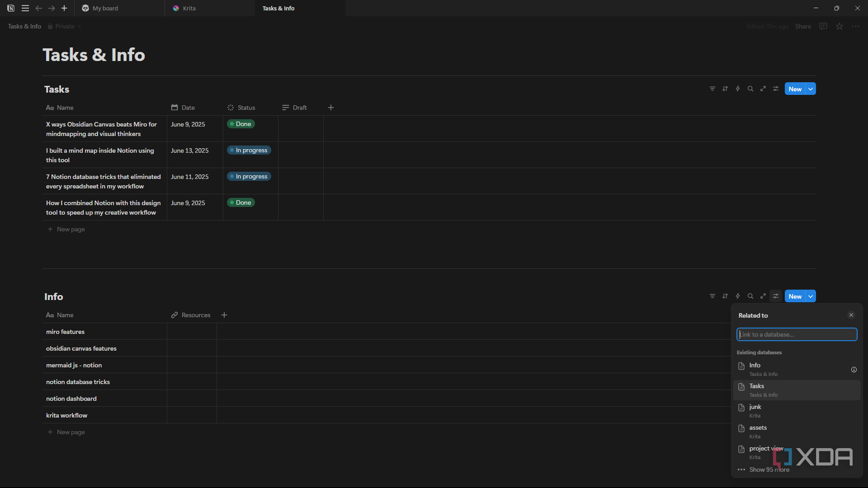Add New page row under Info table
Screen dimensions: 868x488
point(66,432)
